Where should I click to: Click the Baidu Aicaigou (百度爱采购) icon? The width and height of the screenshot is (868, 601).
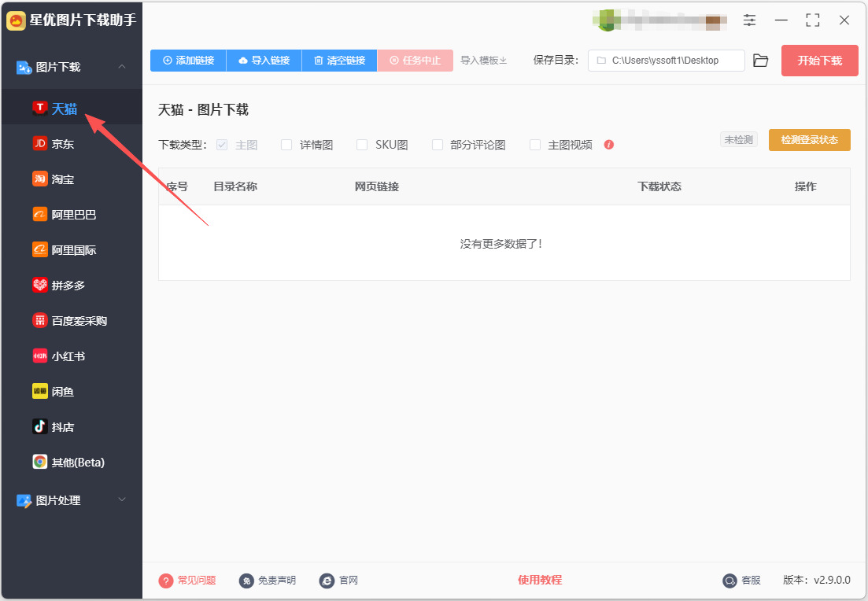click(x=40, y=320)
